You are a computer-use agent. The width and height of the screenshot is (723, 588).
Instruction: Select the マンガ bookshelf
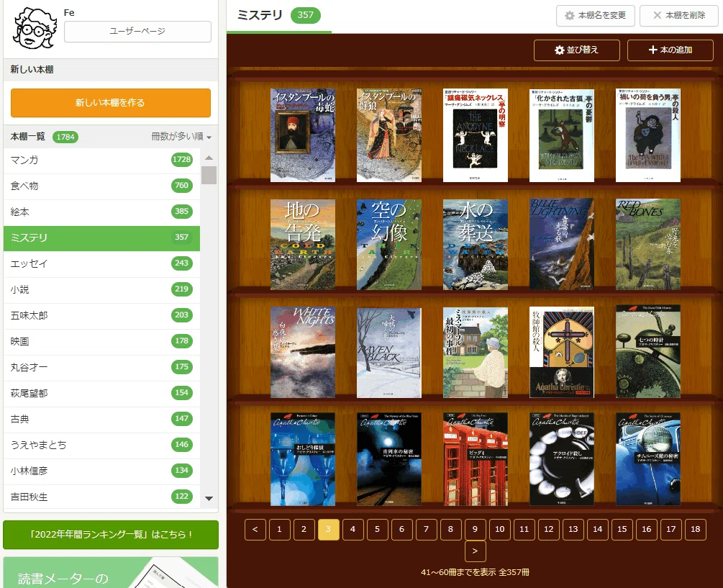(x=101, y=160)
